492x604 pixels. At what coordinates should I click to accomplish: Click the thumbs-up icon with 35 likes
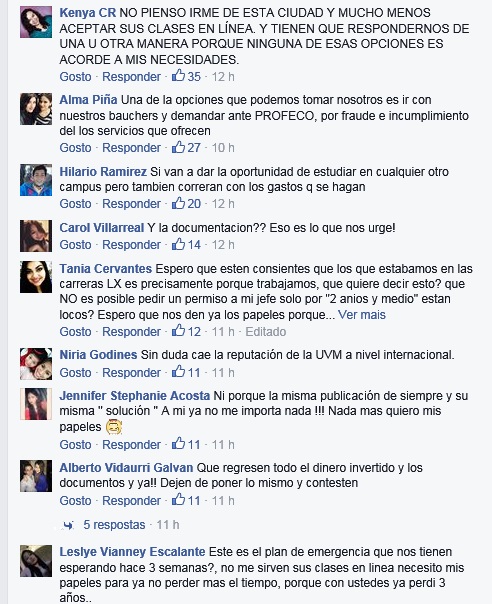(178, 76)
